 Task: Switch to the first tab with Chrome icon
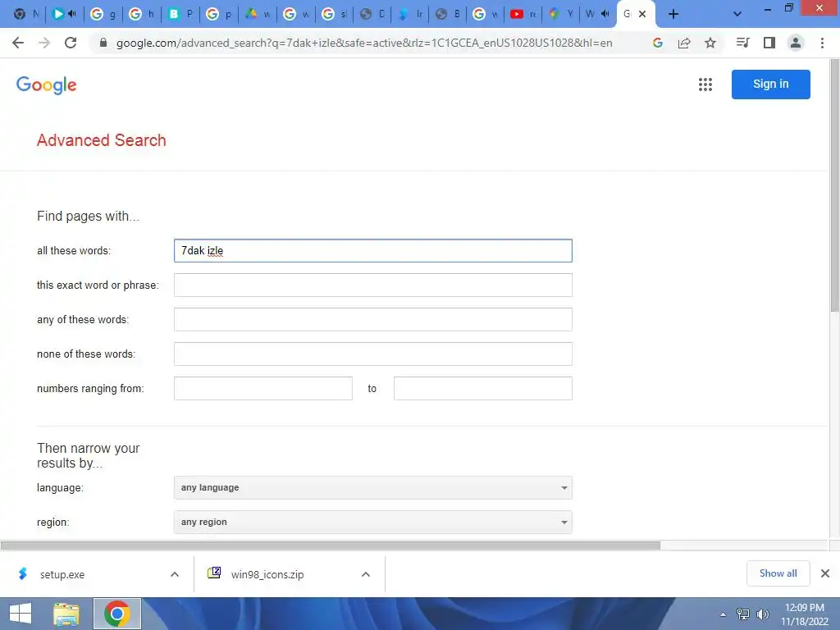click(25, 14)
